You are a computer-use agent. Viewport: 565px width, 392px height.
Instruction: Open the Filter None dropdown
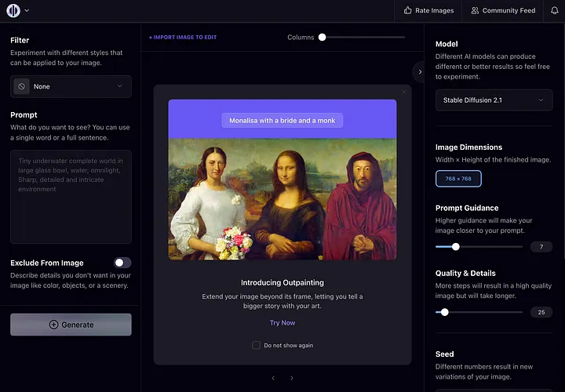[x=71, y=86]
